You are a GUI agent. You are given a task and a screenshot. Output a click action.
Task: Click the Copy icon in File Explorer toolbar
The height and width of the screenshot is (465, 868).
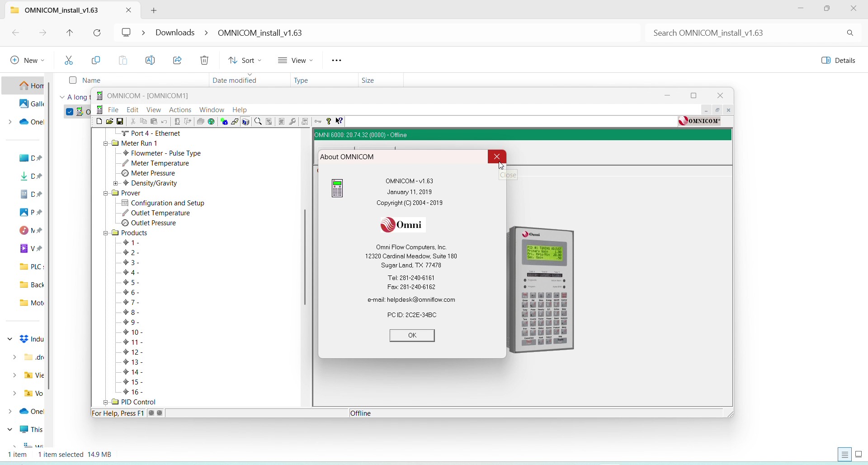coord(96,61)
